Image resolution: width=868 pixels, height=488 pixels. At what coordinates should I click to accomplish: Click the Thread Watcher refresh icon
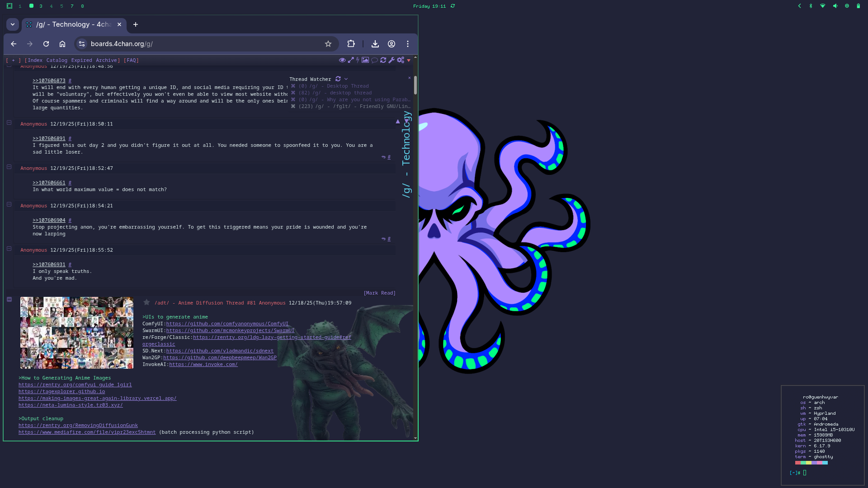[338, 79]
